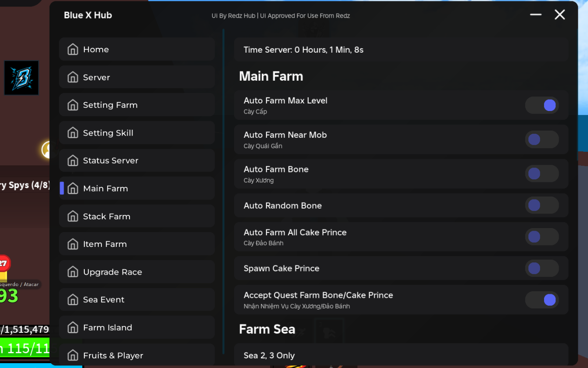This screenshot has width=588, height=368.
Task: Click the home icon beside Server
Action: tap(73, 77)
